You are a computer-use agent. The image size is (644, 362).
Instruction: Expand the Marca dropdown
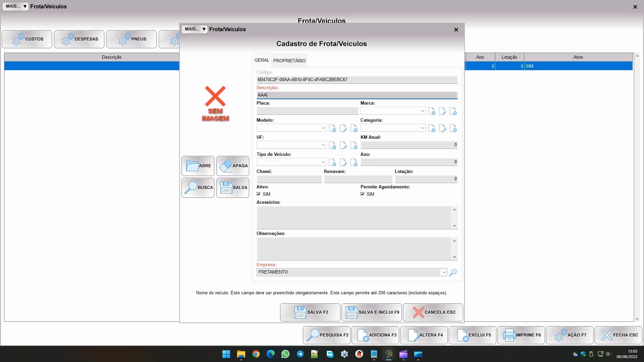coord(422,111)
